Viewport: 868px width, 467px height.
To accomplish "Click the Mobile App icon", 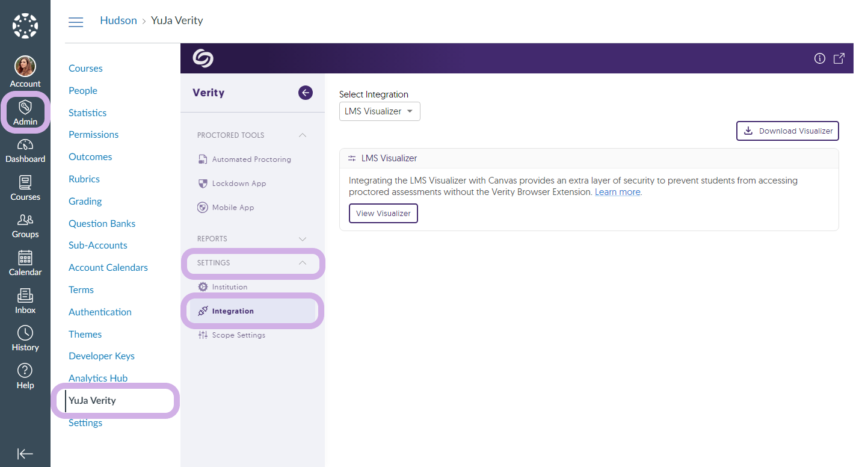I will 203,208.
